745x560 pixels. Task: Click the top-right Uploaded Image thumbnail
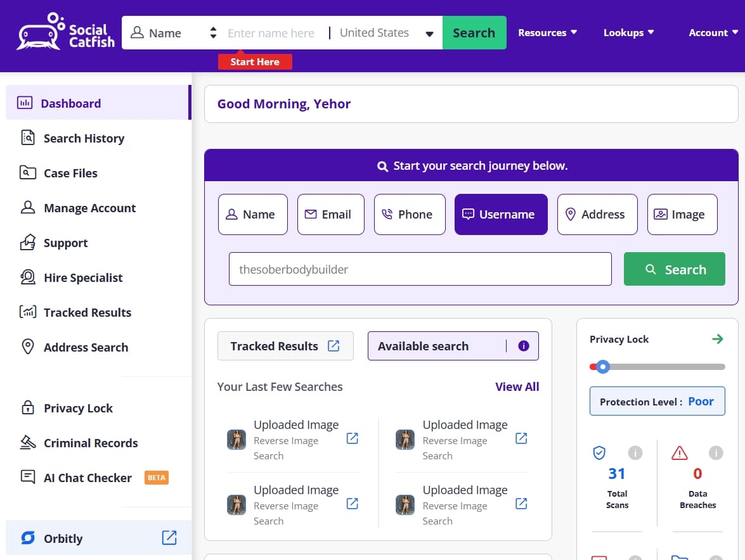(x=405, y=440)
